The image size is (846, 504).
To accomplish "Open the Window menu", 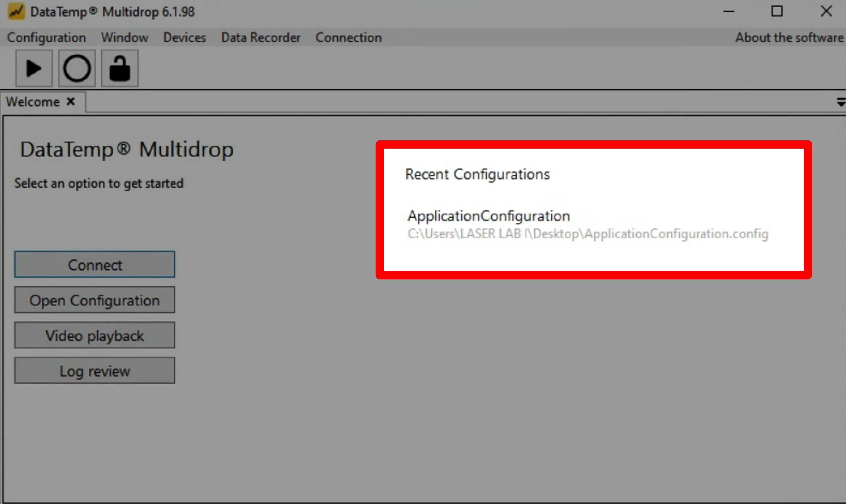I will coord(125,37).
